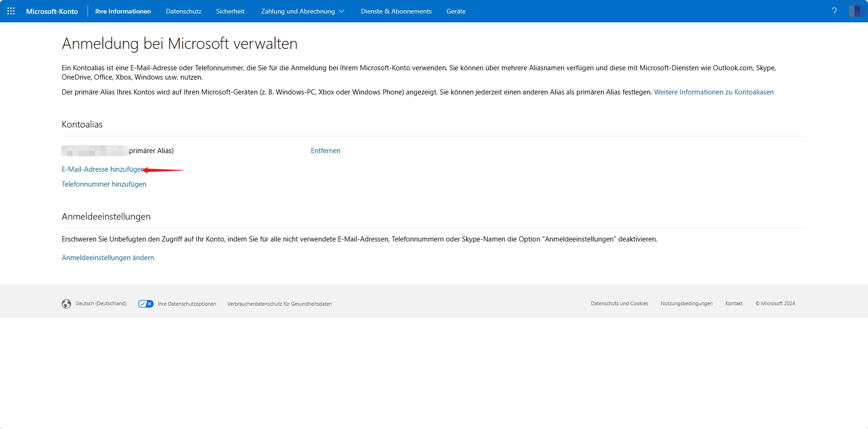Screen dimensions: 868x429
Task: Click Telefonnummer hinzufügen
Action: tap(104, 184)
